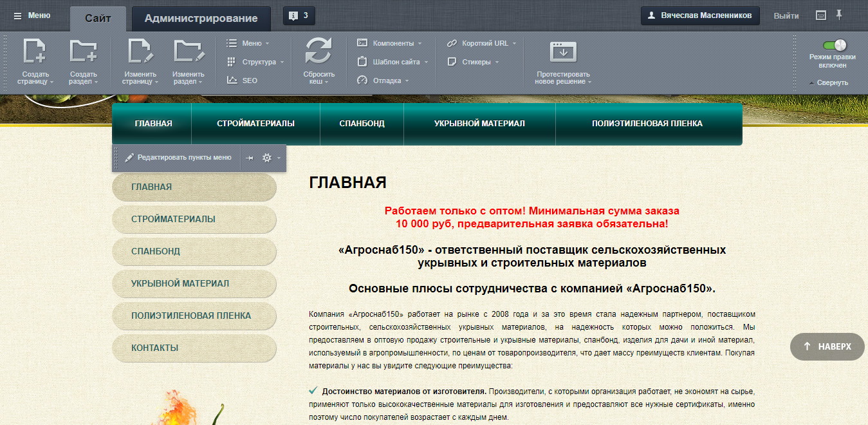
Task: Select ПОЛИЭТИЛЕНОВАЯ ПЛЕНКА in the left sidebar
Action: click(x=194, y=316)
